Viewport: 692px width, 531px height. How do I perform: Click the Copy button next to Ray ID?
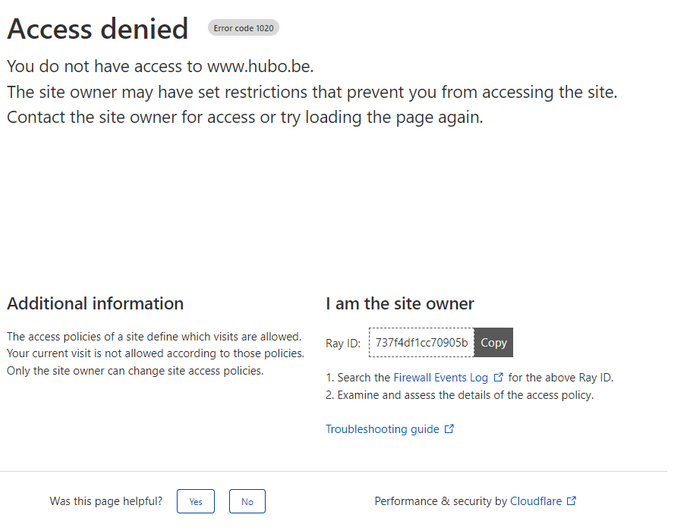pyautogui.click(x=493, y=342)
